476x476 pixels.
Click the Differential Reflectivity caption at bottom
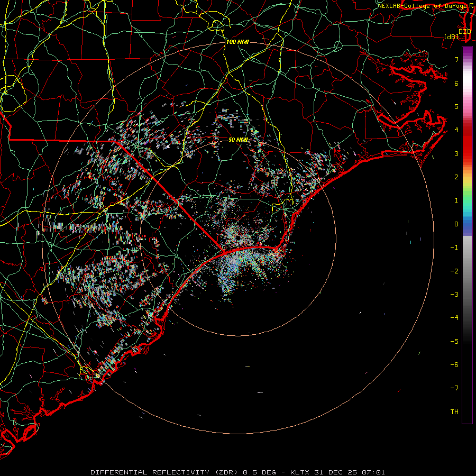[237, 472]
